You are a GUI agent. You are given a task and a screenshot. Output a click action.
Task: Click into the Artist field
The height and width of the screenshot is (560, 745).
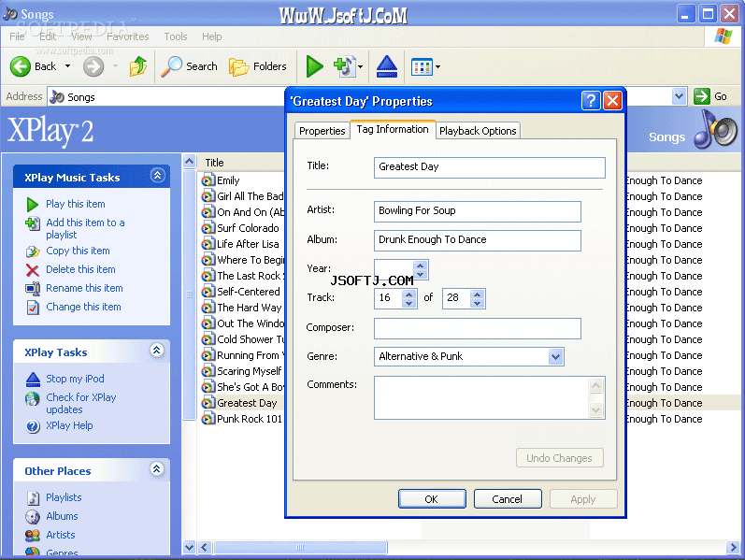[477, 211]
